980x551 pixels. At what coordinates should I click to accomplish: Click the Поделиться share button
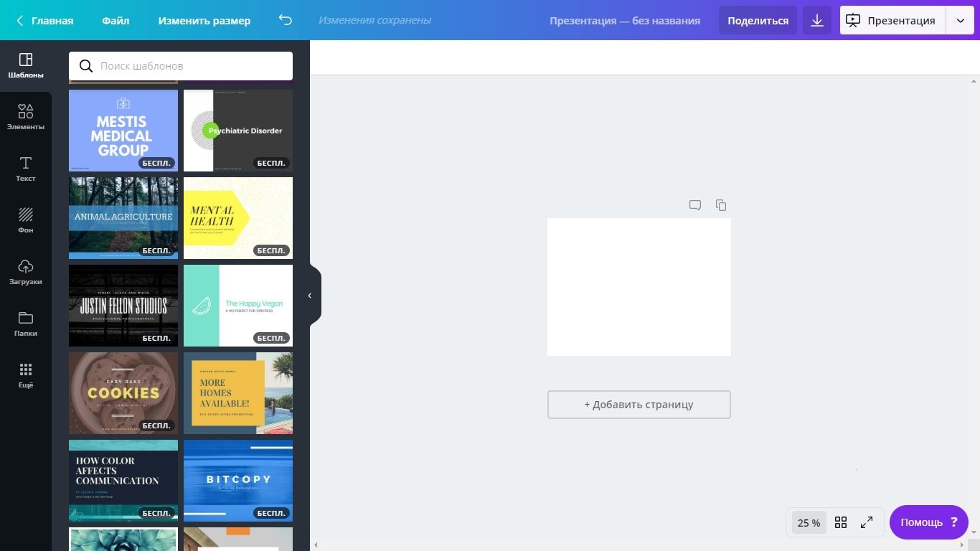[758, 20]
